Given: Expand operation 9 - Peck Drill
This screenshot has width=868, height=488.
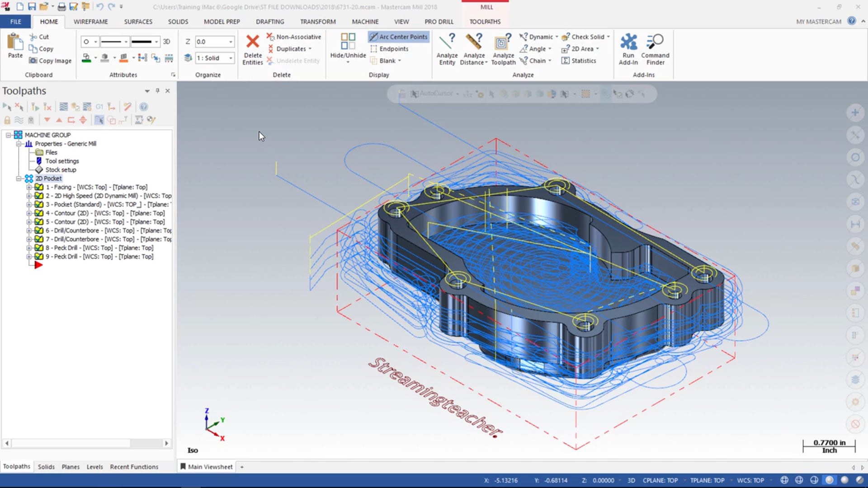Looking at the screenshot, I should [28, 257].
